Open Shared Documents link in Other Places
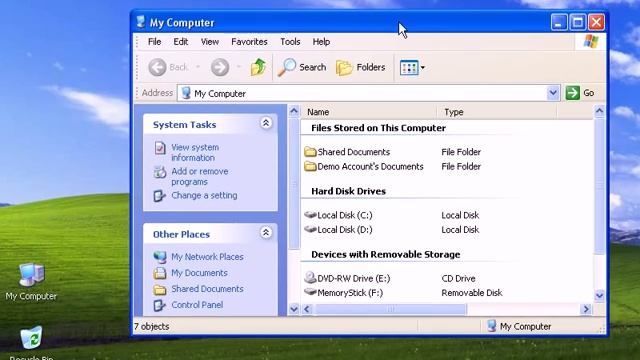Screen dimensions: 640x360 [207, 289]
